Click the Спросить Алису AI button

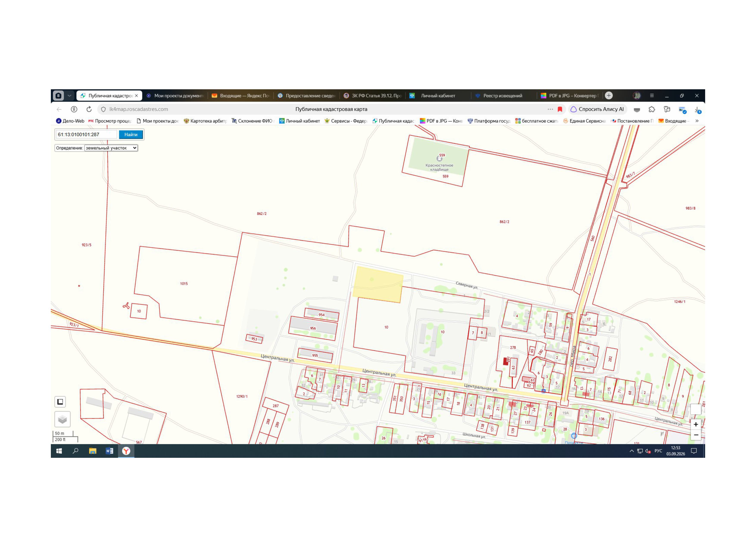click(597, 109)
